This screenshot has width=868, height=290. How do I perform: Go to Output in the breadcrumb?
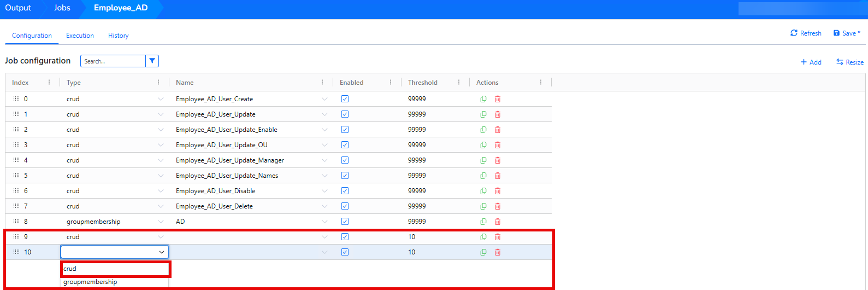(18, 8)
